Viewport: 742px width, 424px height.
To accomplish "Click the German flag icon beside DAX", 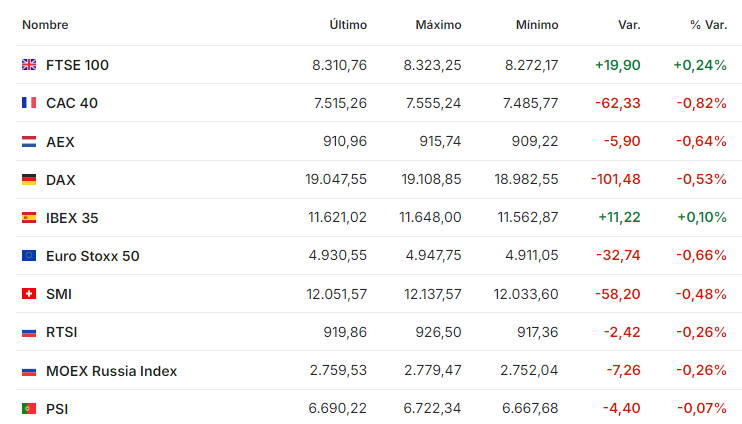I will pos(29,179).
